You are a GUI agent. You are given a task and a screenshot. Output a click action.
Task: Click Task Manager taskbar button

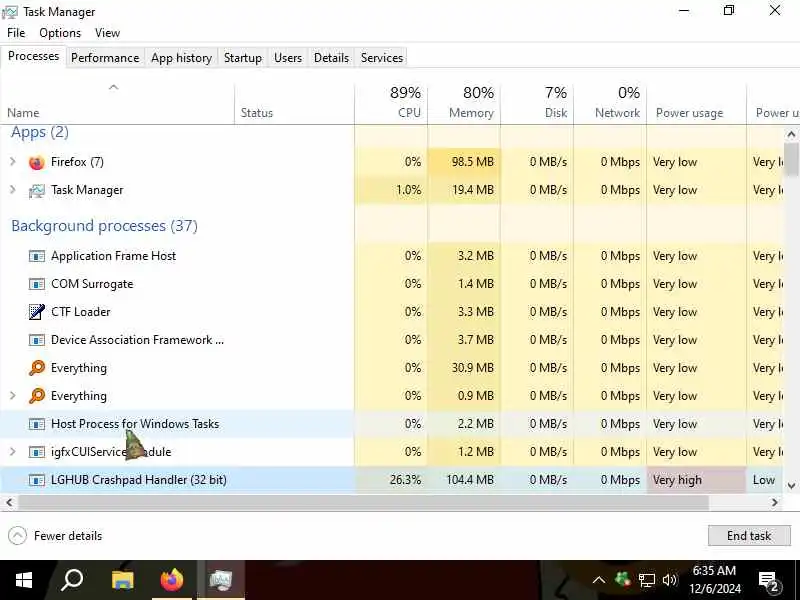[221, 580]
